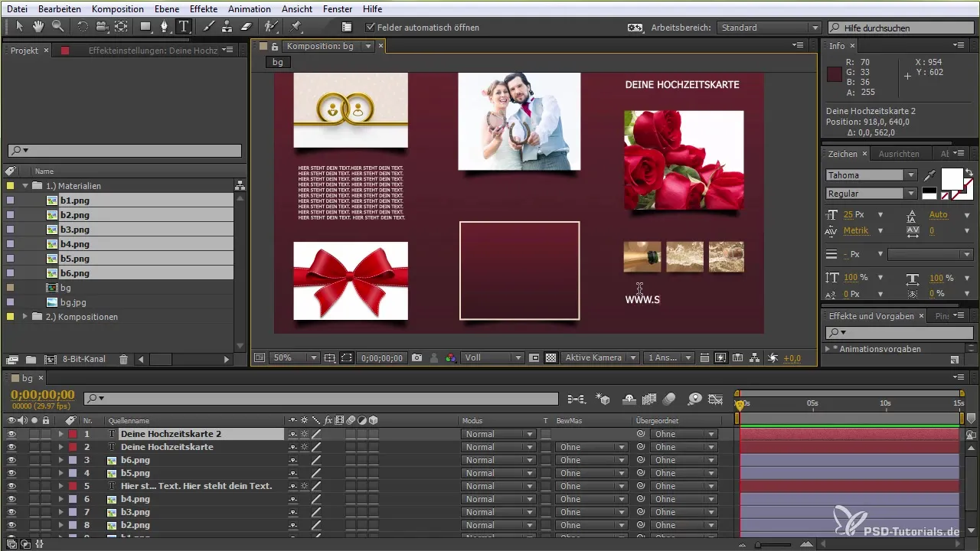This screenshot has height=551, width=980.
Task: Collapse the '1.) Materialien' folder
Action: point(25,186)
